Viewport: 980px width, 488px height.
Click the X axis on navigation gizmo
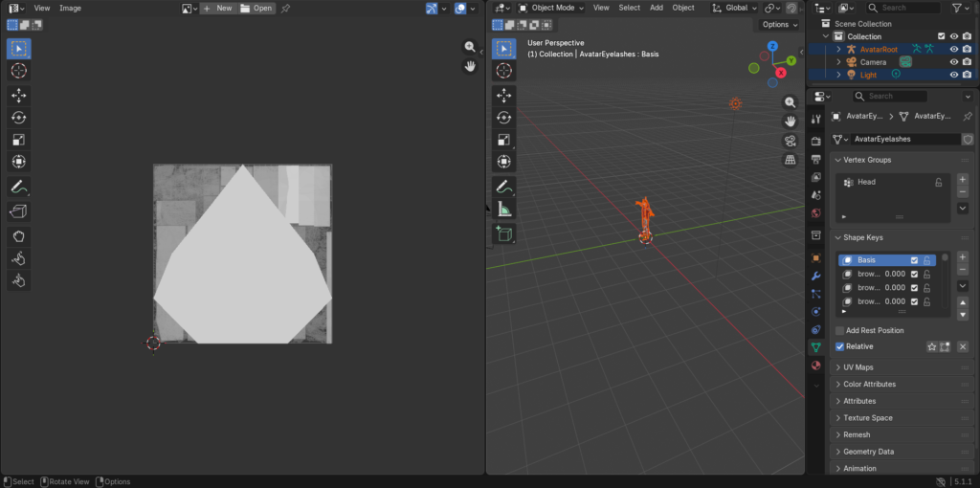[x=781, y=73]
